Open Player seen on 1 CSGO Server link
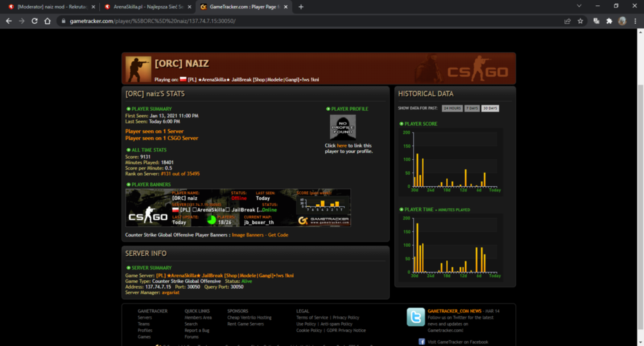Viewport: 644px width, 346px height. (x=162, y=138)
